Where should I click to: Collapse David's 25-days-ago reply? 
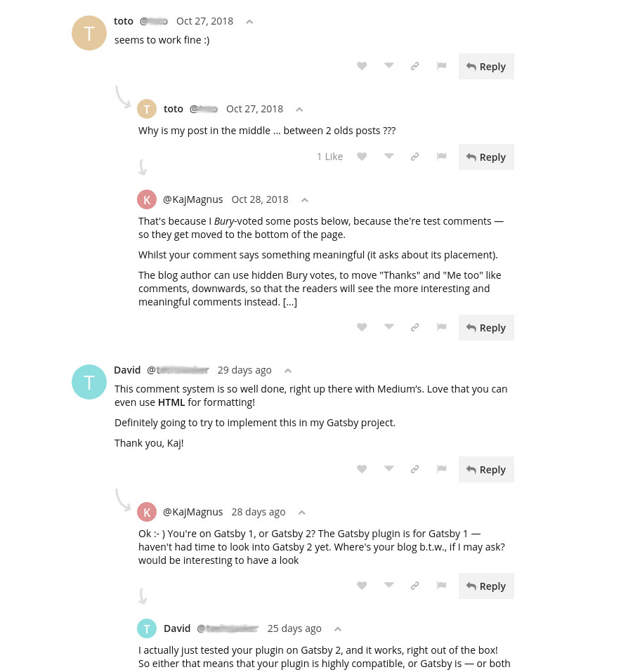click(x=337, y=628)
